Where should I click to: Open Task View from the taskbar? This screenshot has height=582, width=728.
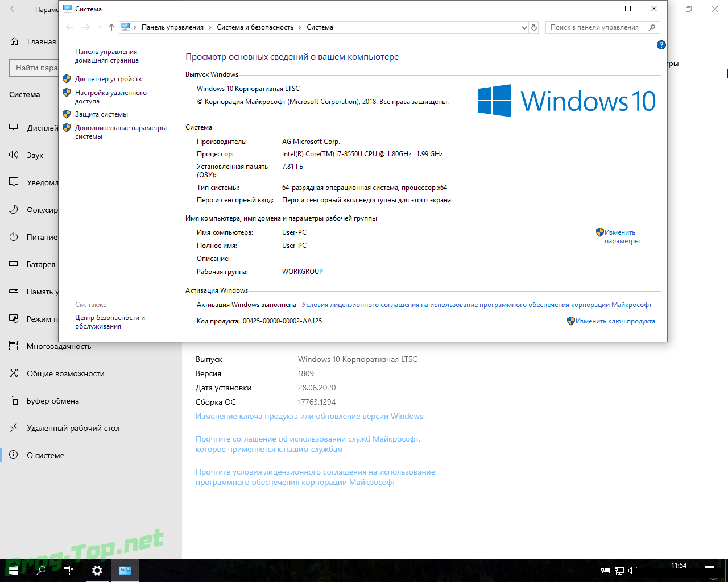pyautogui.click(x=68, y=570)
